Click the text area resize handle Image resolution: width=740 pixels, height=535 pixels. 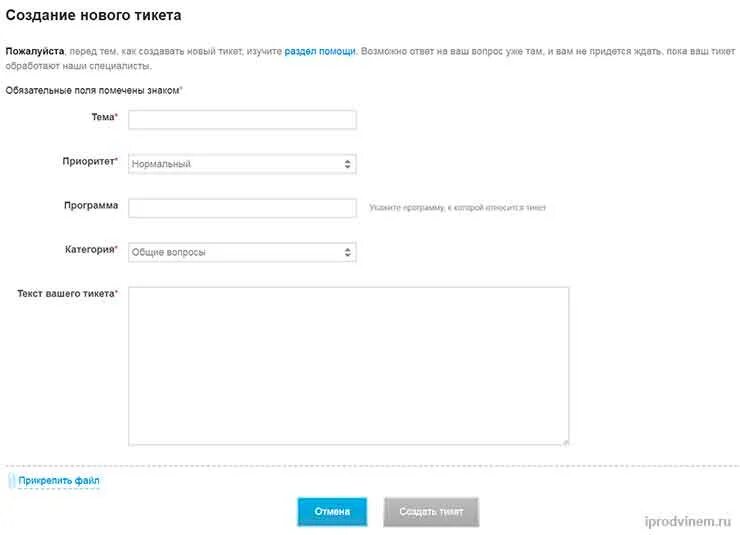click(565, 440)
